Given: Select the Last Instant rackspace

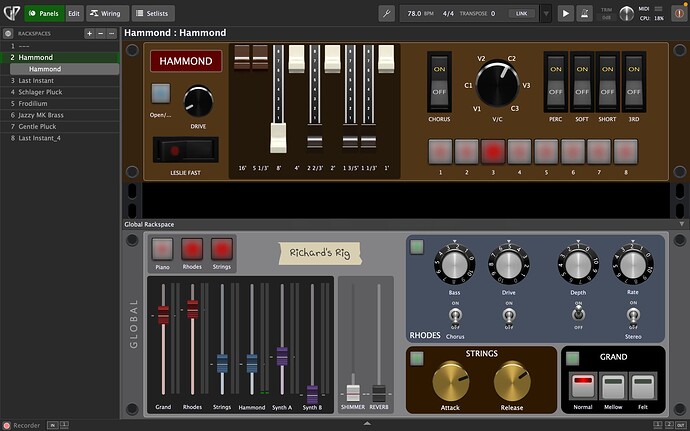Looking at the screenshot, I should [60, 81].
